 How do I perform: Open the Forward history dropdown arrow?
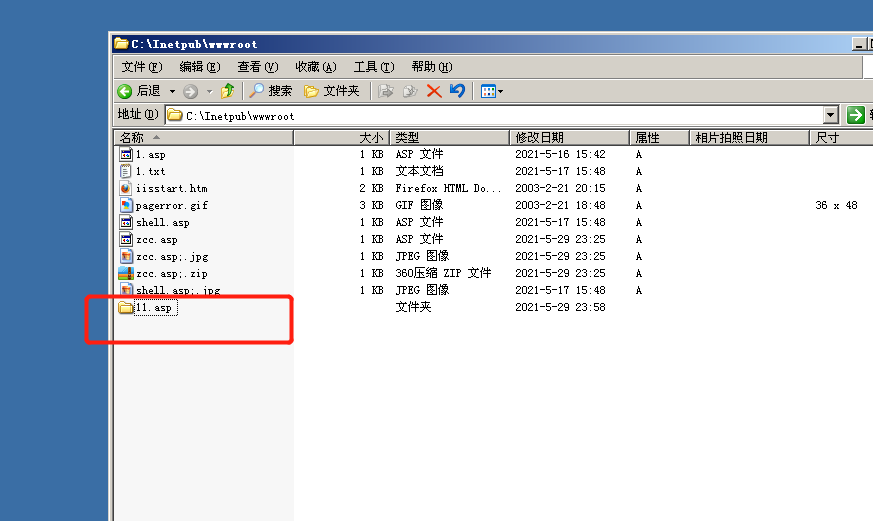point(209,91)
